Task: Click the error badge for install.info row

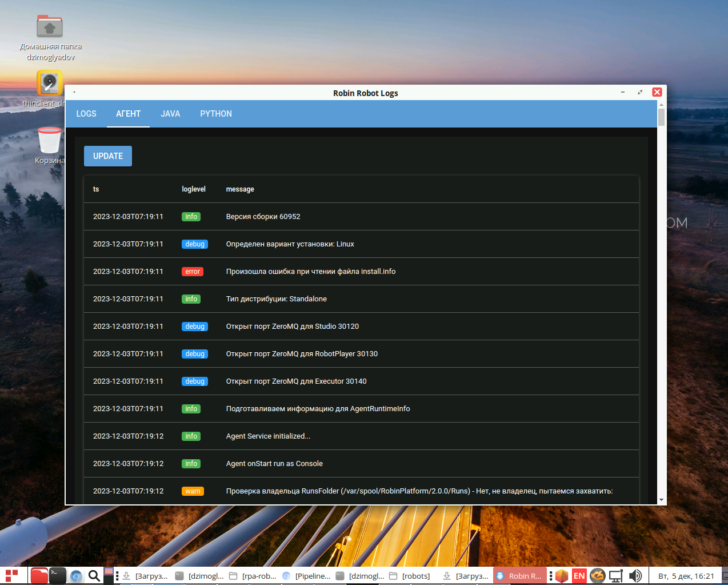Action: pos(193,272)
